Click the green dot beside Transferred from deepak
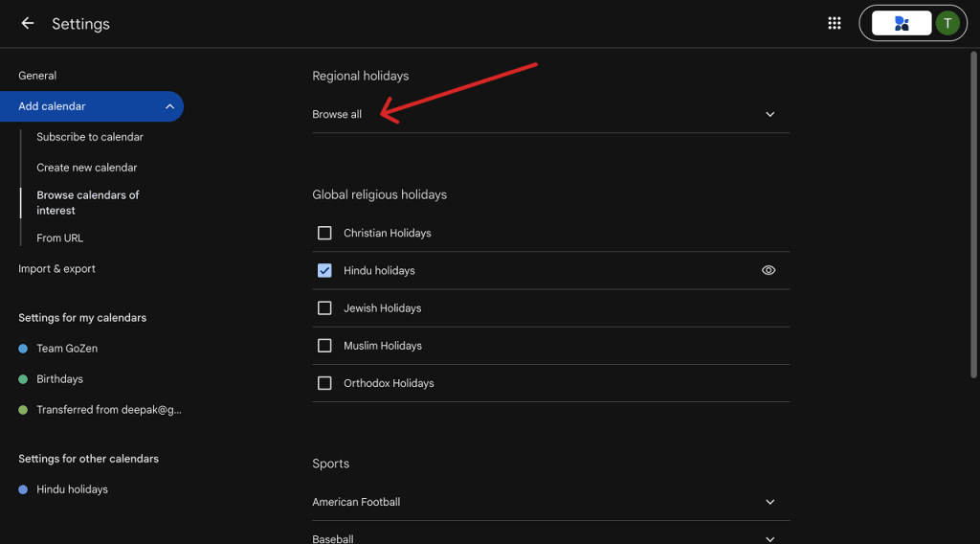 point(23,410)
